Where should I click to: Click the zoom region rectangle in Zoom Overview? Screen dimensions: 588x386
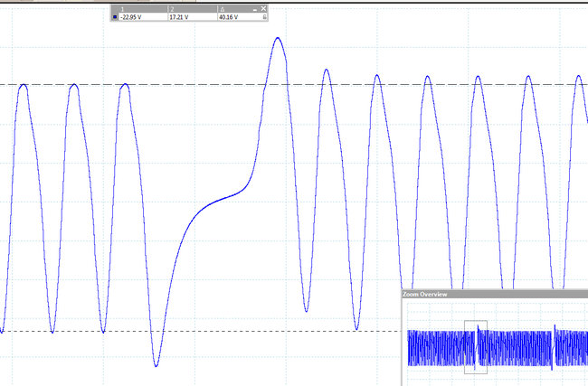coord(476,347)
